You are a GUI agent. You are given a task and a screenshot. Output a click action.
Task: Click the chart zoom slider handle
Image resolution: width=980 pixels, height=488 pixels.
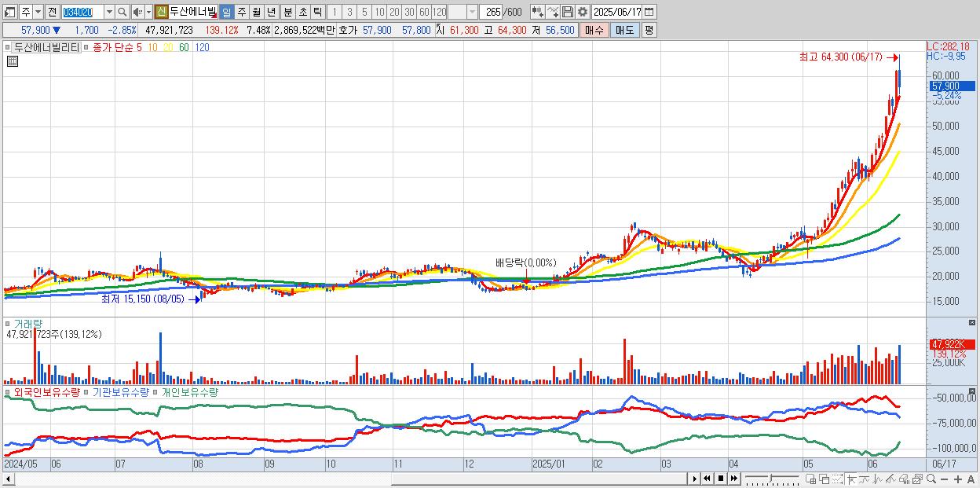pos(771,479)
